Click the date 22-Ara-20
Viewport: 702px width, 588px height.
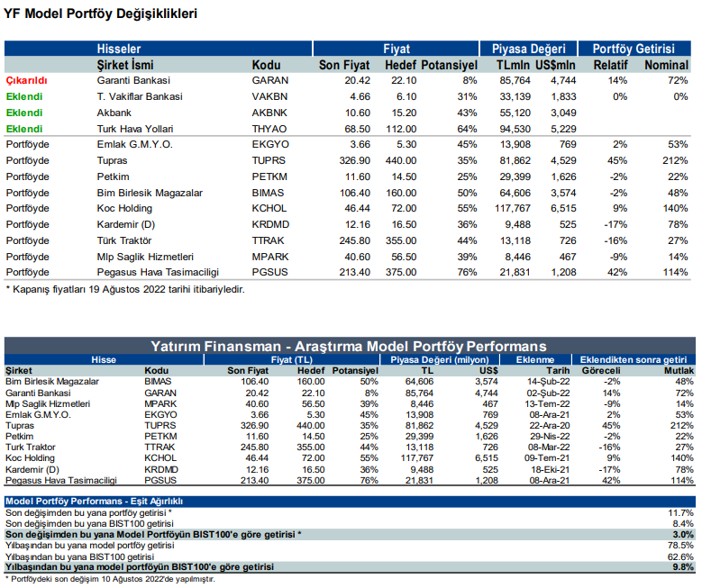coord(550,426)
